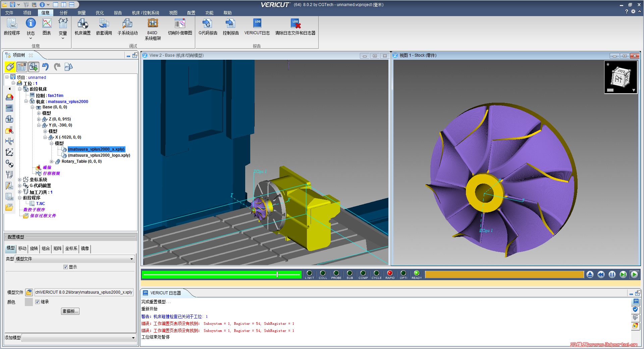
Task: Click the gray 颜色 color swatch
Action: (29, 302)
